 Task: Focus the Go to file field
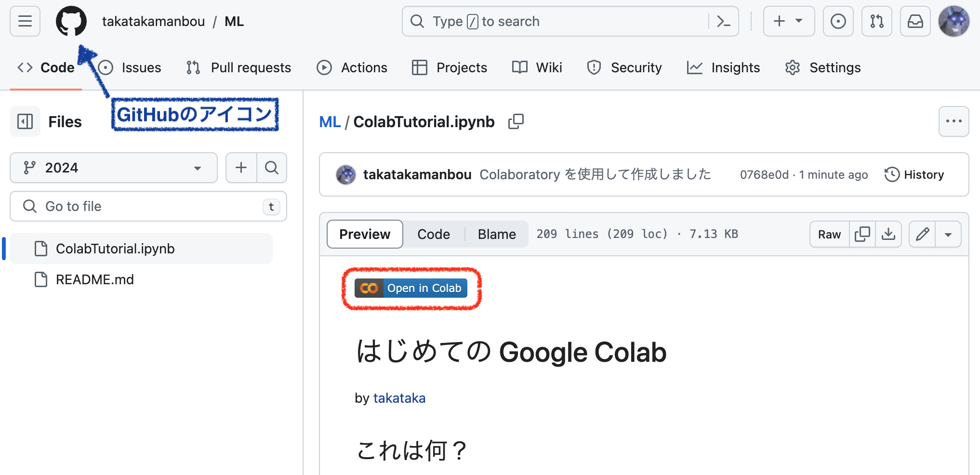point(148,206)
